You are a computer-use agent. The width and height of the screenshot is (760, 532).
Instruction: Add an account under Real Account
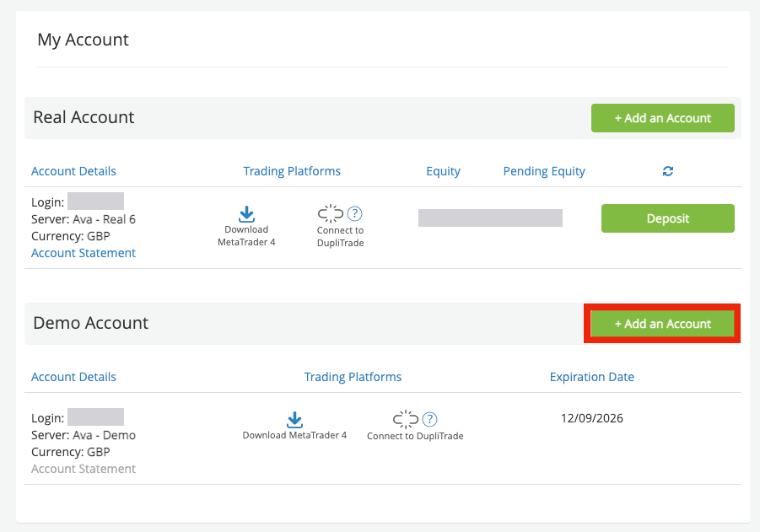pyautogui.click(x=662, y=118)
